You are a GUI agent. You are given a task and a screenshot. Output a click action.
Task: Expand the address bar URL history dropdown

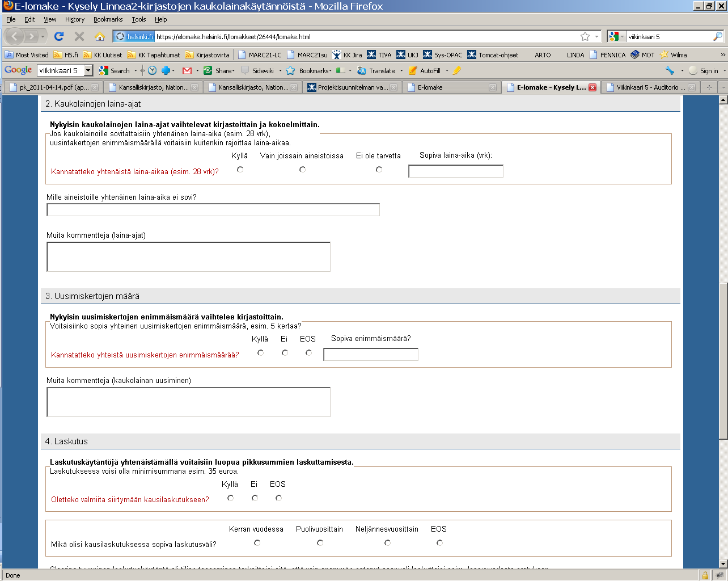[596, 36]
